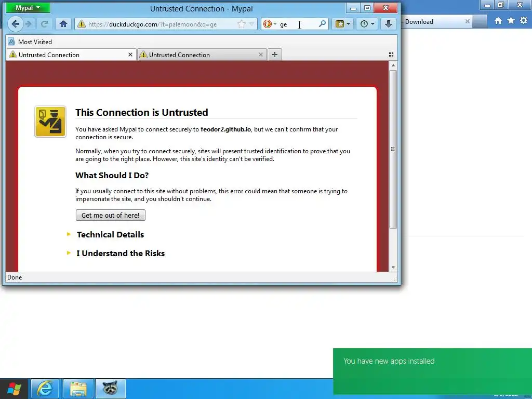This screenshot has width=532, height=399.
Task: Click the yellow security officer warning icon
Action: [50, 122]
